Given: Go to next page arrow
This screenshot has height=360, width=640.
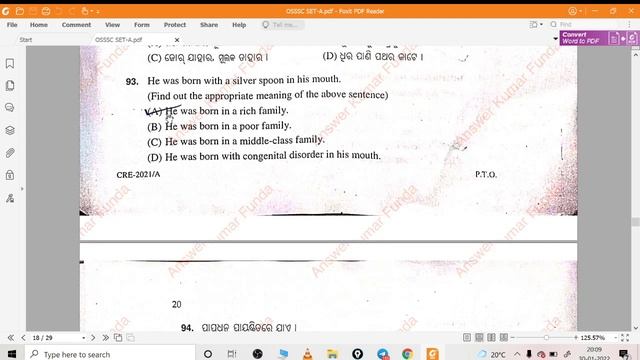Looking at the screenshot, I should pyautogui.click(x=93, y=338).
